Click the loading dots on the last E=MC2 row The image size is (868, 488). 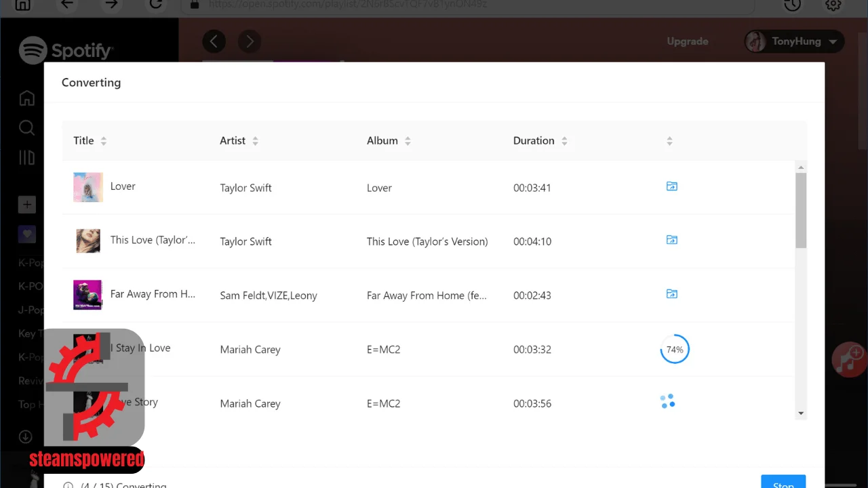pos(668,402)
